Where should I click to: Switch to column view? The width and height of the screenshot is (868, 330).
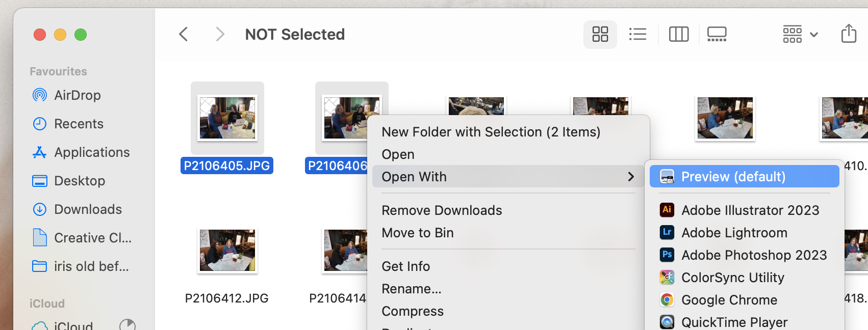click(x=678, y=34)
